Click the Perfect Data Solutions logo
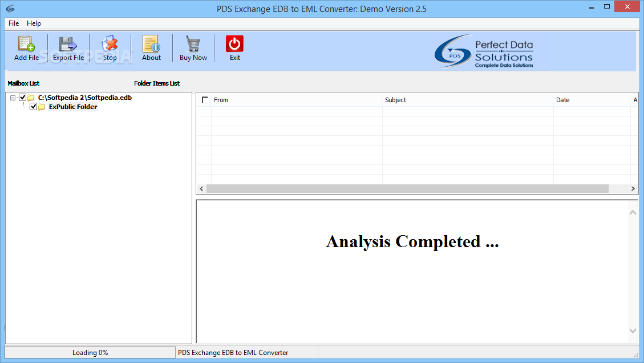644x363 pixels. click(x=484, y=51)
